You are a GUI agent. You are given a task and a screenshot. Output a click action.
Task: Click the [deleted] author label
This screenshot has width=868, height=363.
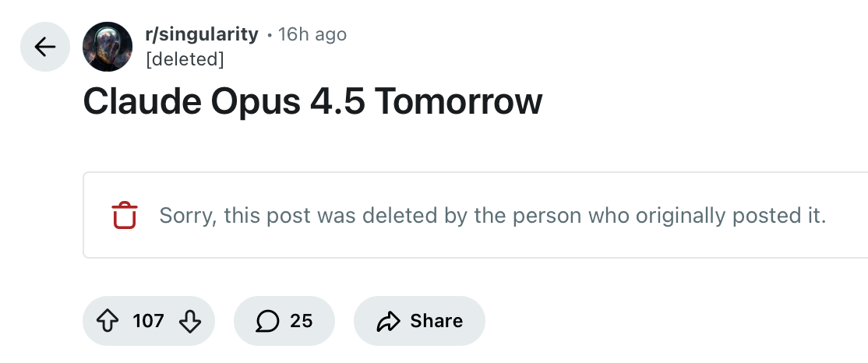(184, 58)
